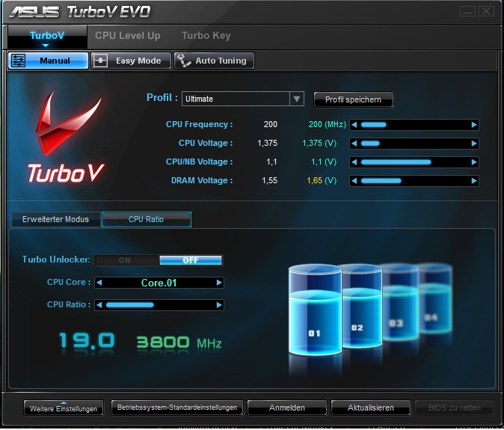Decrease CPU/NB Voltage with left arrow

(354, 162)
